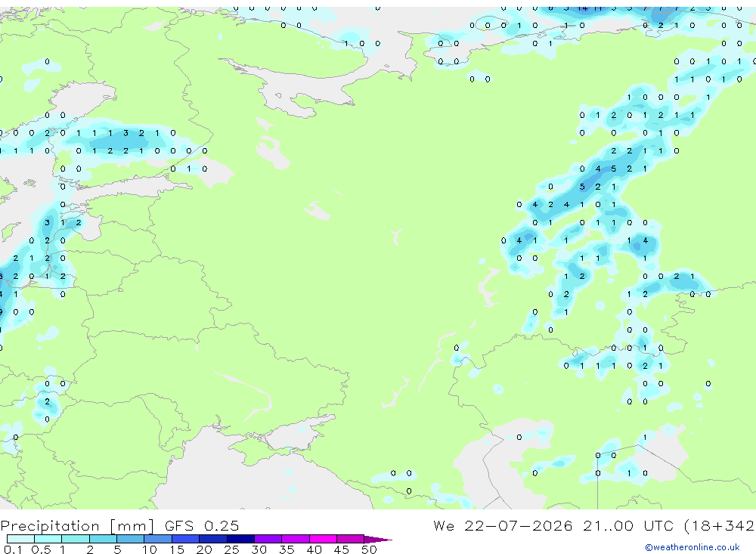The image size is (756, 554).
Task: Click the 40–45 mm legend swatch
Action: pyautogui.click(x=323, y=539)
